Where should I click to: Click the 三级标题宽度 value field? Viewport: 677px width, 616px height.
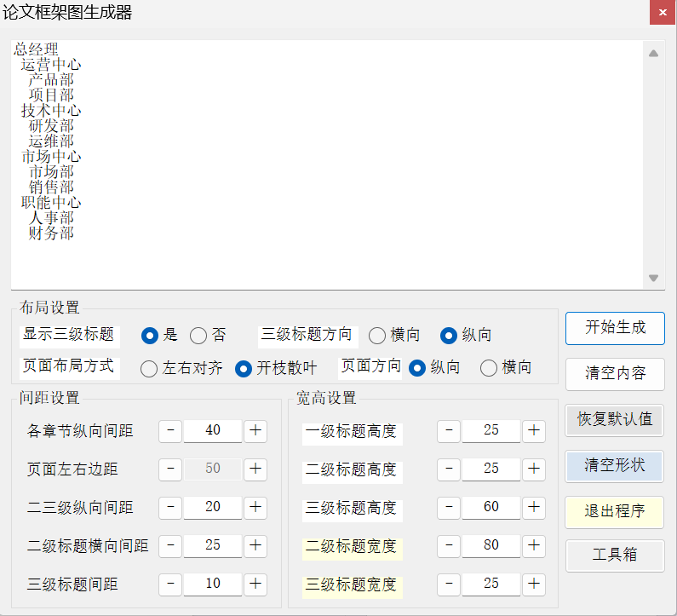pyautogui.click(x=491, y=584)
